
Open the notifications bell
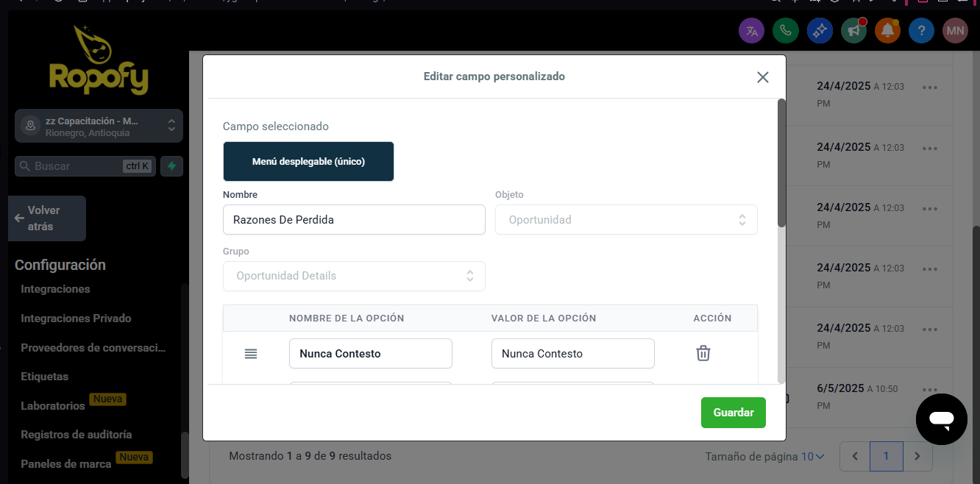click(x=887, y=31)
